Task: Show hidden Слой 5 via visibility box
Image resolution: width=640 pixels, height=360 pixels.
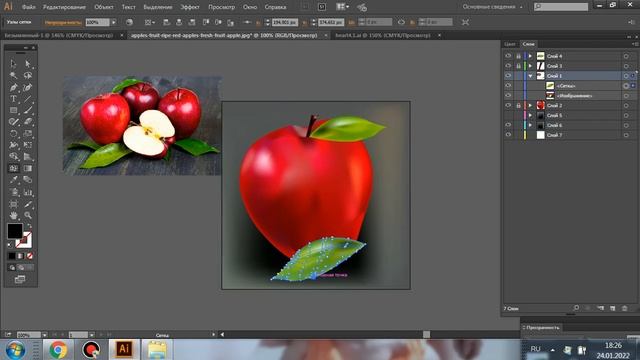Action: (508, 116)
